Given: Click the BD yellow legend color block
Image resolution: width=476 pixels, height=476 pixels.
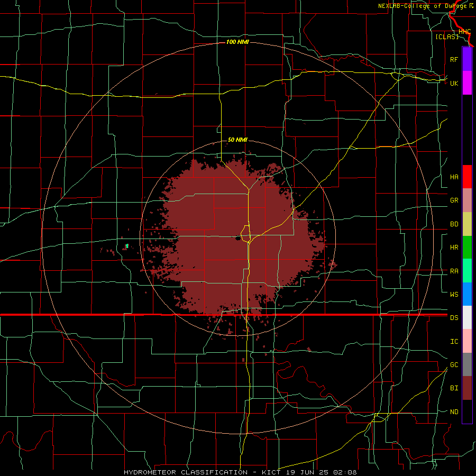Looking at the screenshot, I should point(467,224).
